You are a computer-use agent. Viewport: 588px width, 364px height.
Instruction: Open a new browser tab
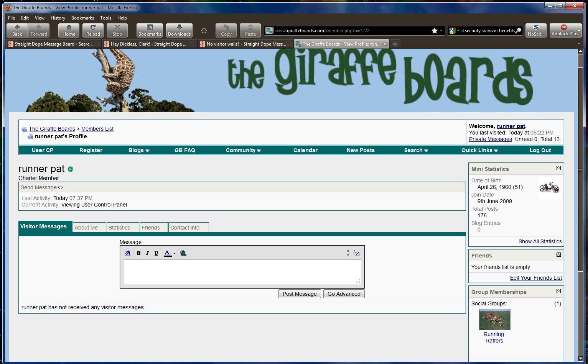point(395,44)
